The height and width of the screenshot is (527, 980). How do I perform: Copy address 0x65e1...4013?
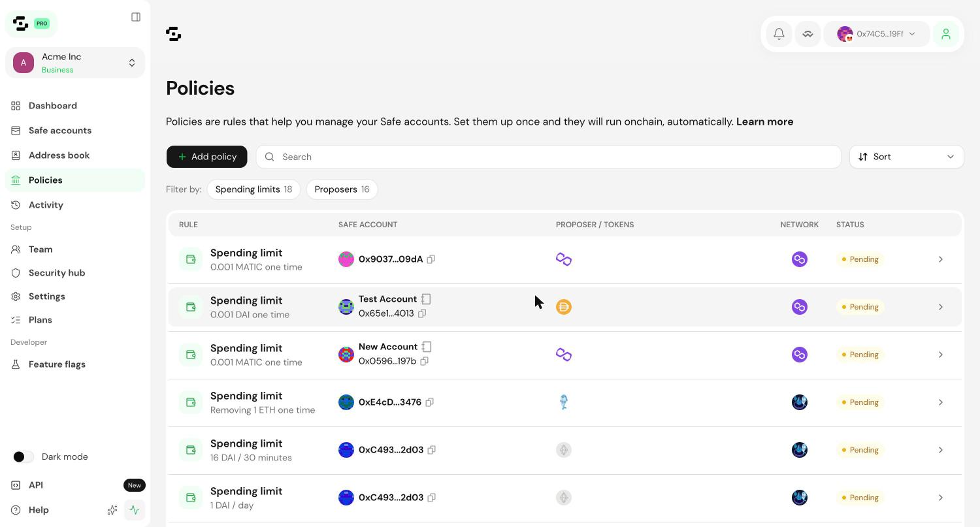[x=422, y=313]
